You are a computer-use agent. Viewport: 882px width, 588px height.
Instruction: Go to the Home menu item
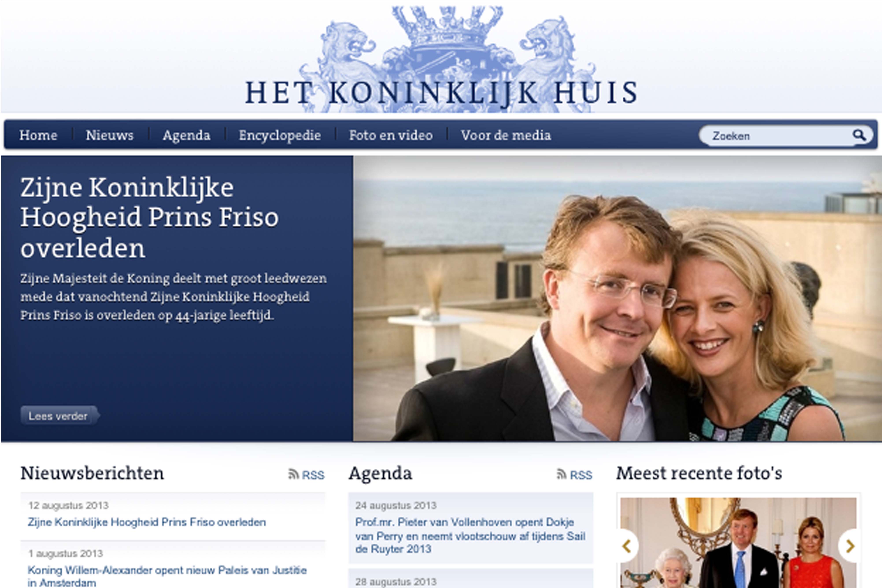pos(38,135)
